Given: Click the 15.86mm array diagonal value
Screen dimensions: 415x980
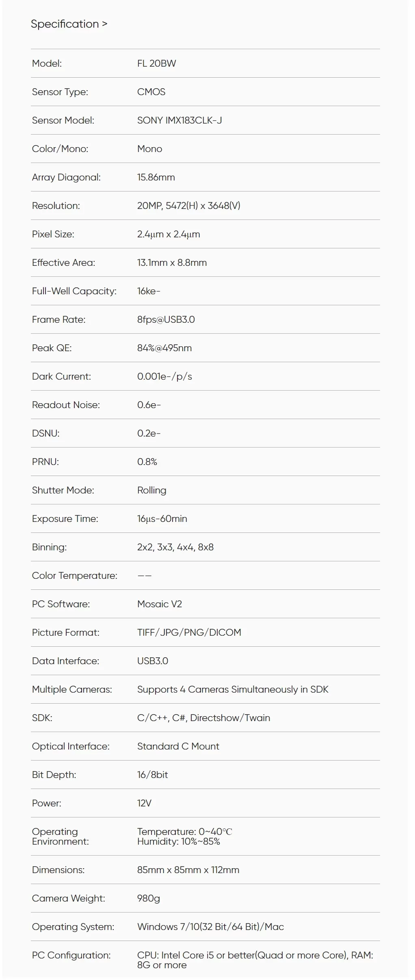Looking at the screenshot, I should (156, 177).
